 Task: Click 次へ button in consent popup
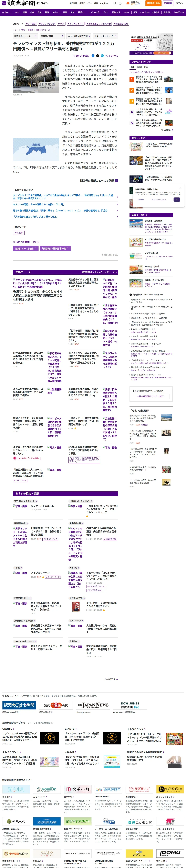(x=177, y=199)
